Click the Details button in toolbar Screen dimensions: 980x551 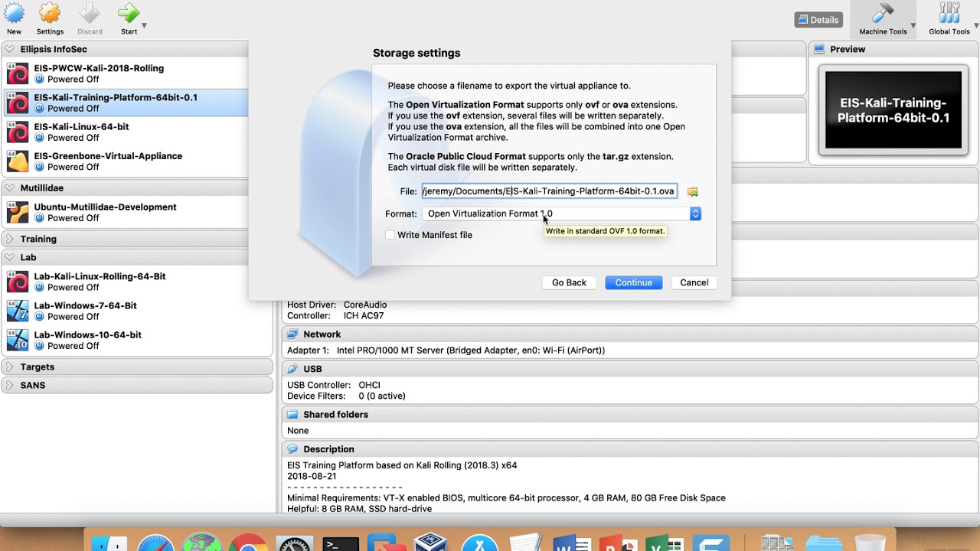(x=818, y=20)
